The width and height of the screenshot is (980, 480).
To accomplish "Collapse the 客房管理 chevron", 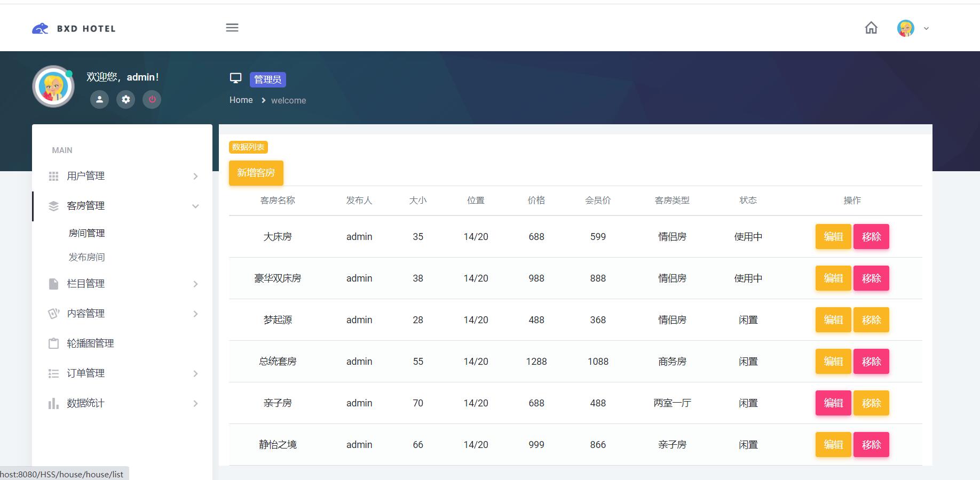I will point(195,206).
